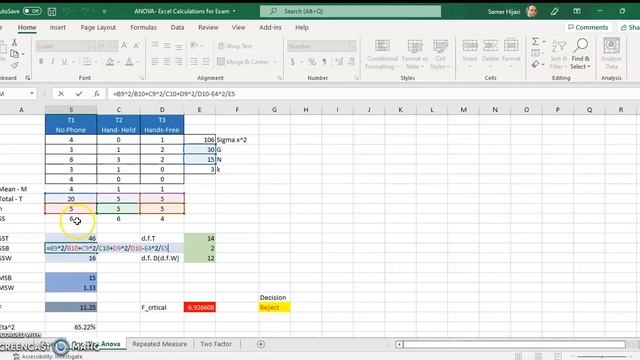Screen dimensions: 640x360
Task: Click the Percent Style icon
Action: [312, 62]
